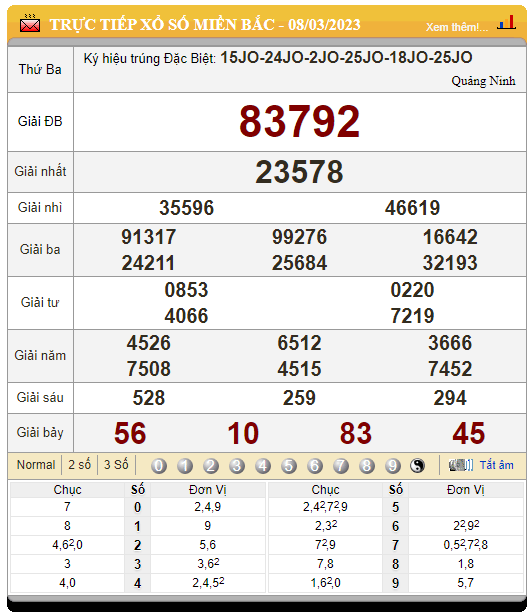
Task: Click the speaker sound icon
Action: coord(461,465)
